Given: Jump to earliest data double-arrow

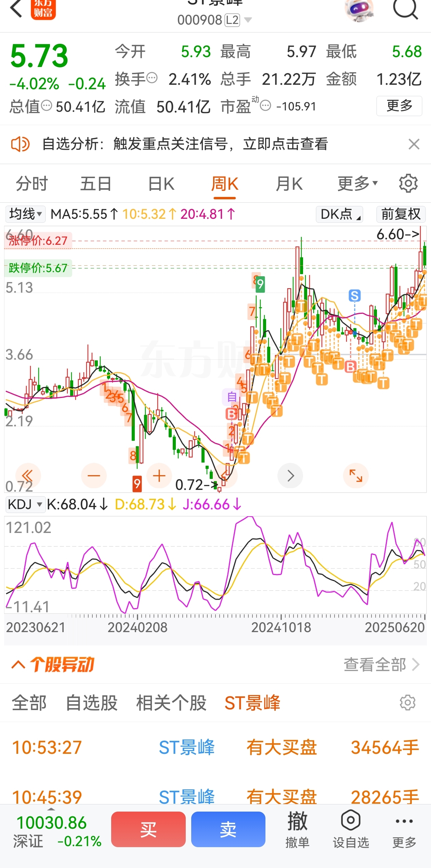Looking at the screenshot, I should 28,476.
